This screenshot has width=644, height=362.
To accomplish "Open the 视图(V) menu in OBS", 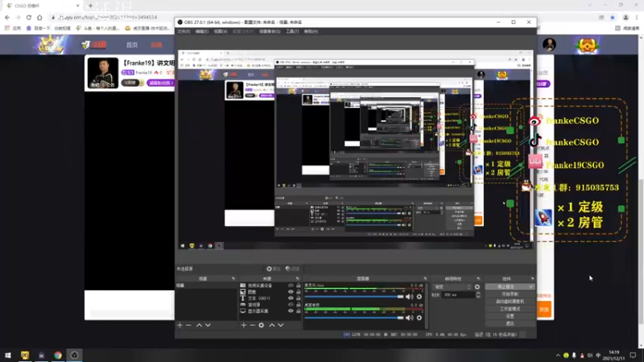I will tap(221, 31).
